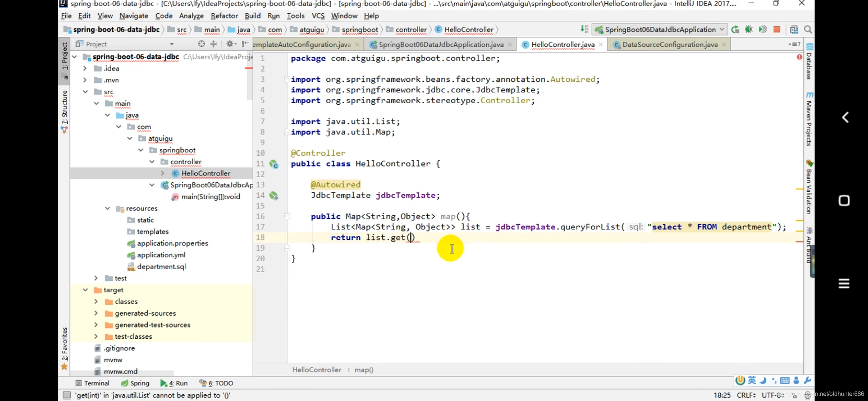Viewport: 868px width, 401px height.
Task: Open the Terminal tool window button
Action: point(92,383)
